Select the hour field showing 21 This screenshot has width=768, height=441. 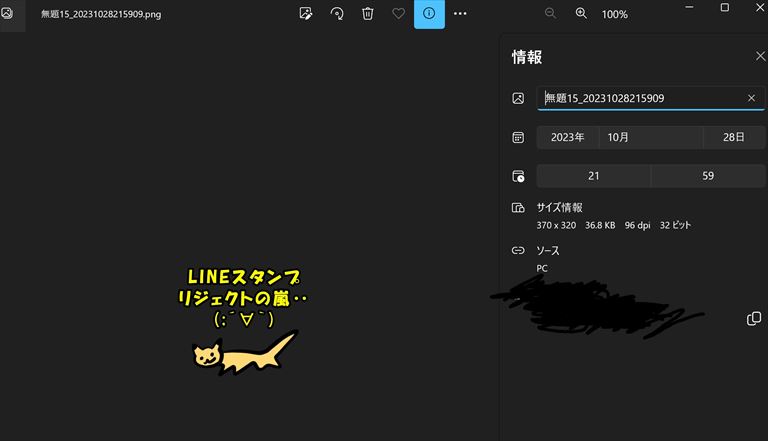(x=594, y=176)
